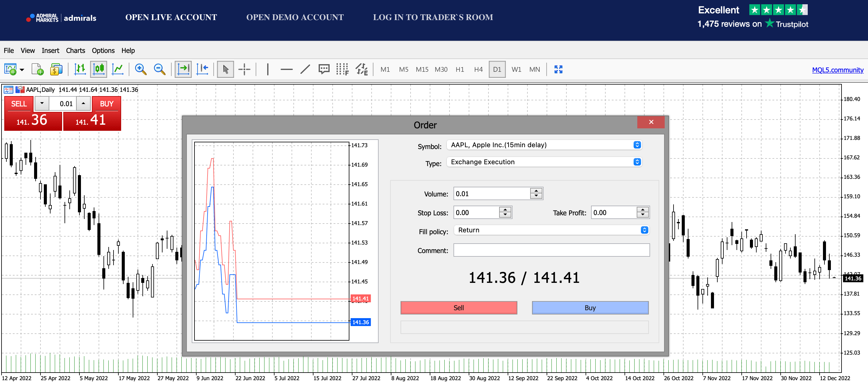Open the Type Exchange Execution dropdown
Viewport: 868px width, 382px height.
pyautogui.click(x=544, y=162)
